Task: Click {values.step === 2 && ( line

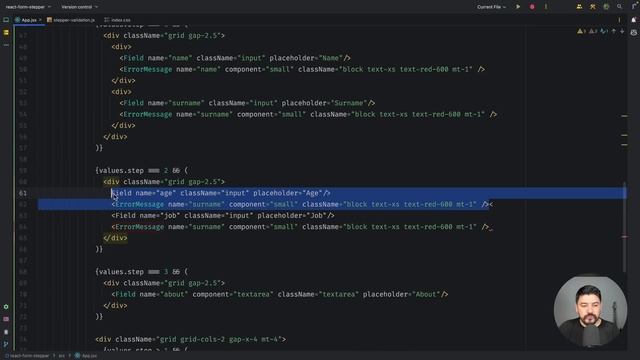Action: pos(142,171)
